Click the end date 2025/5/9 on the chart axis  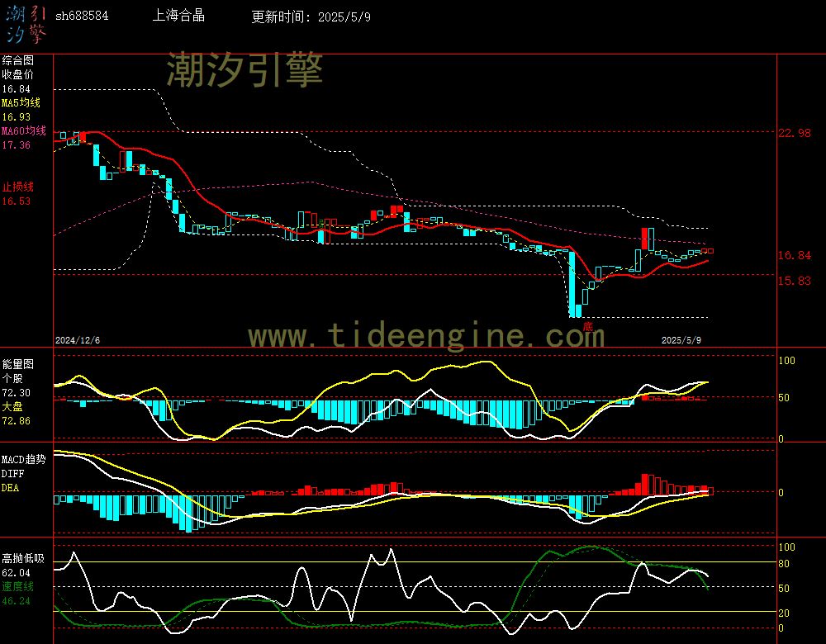pyautogui.click(x=681, y=340)
